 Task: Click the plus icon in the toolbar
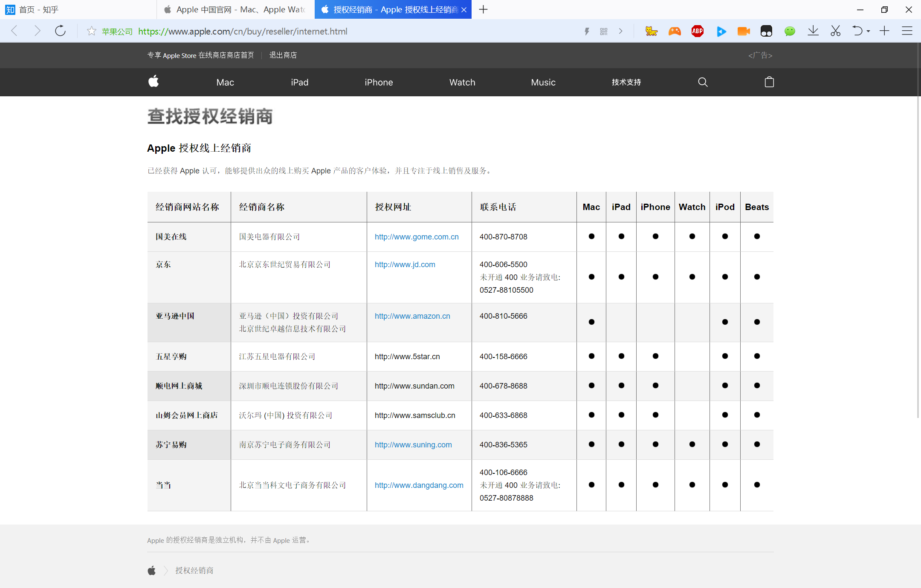point(884,31)
